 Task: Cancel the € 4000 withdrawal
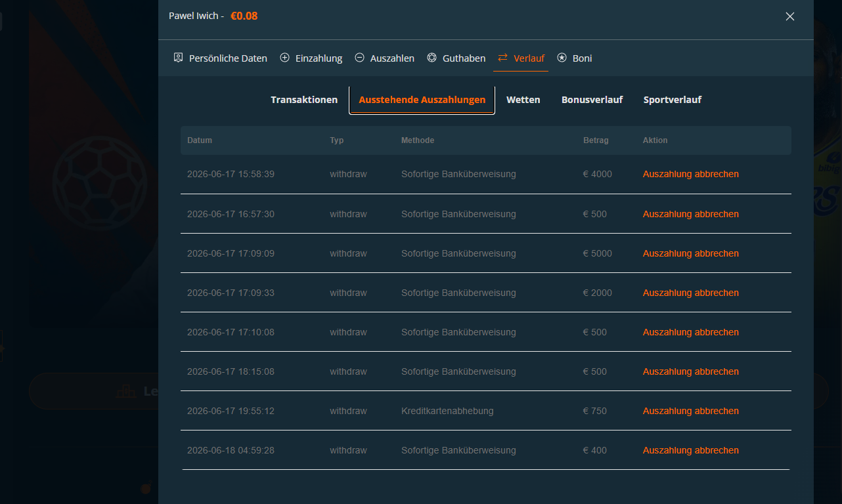[x=691, y=175]
